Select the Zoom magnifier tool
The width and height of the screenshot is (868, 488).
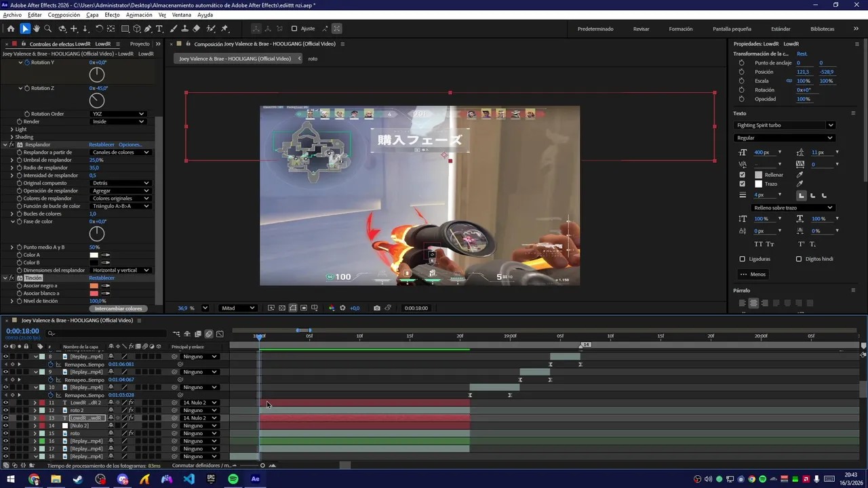[48, 28]
